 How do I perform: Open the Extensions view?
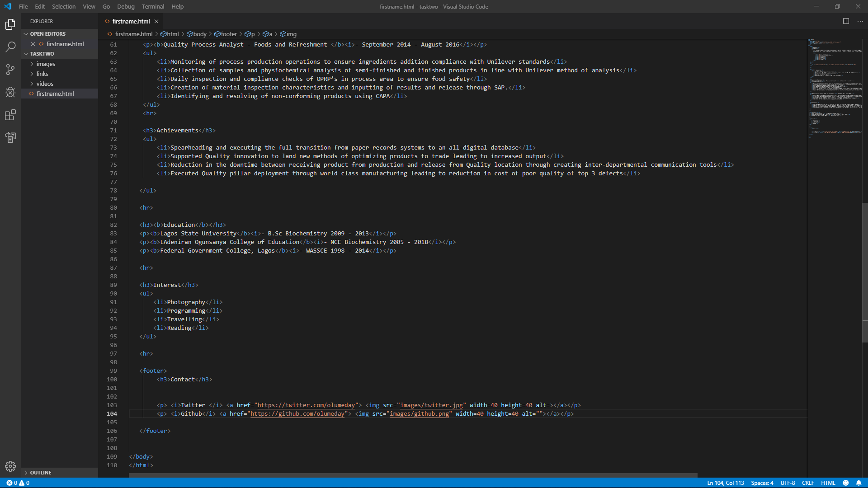(x=10, y=115)
